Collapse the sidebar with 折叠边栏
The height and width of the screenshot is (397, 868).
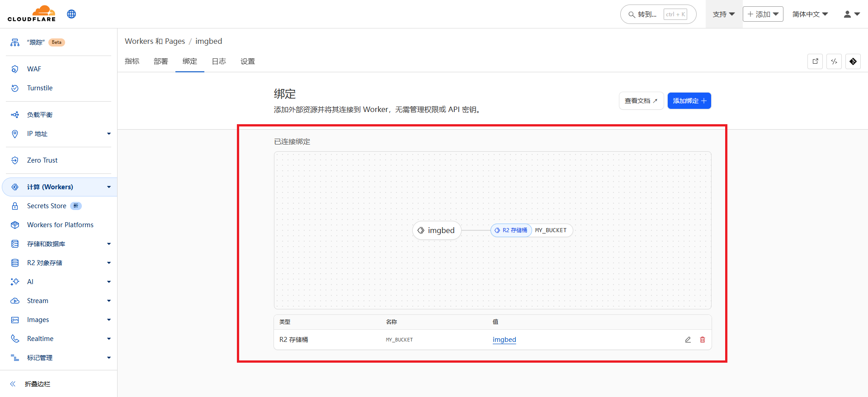(x=37, y=384)
